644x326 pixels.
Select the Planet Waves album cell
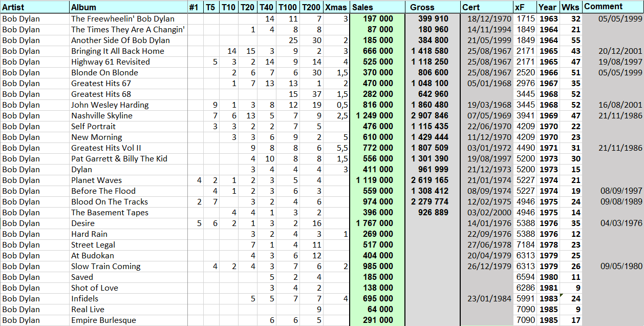click(x=128, y=180)
